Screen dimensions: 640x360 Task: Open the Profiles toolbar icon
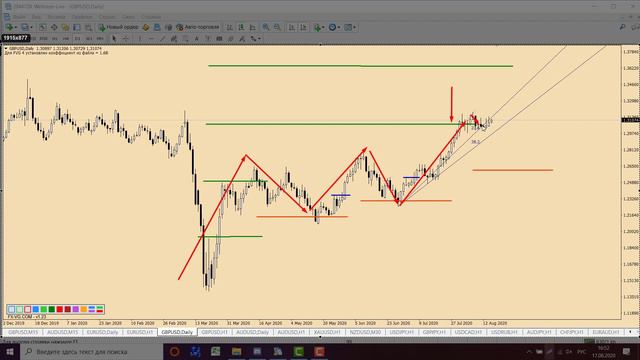[x=24, y=27]
